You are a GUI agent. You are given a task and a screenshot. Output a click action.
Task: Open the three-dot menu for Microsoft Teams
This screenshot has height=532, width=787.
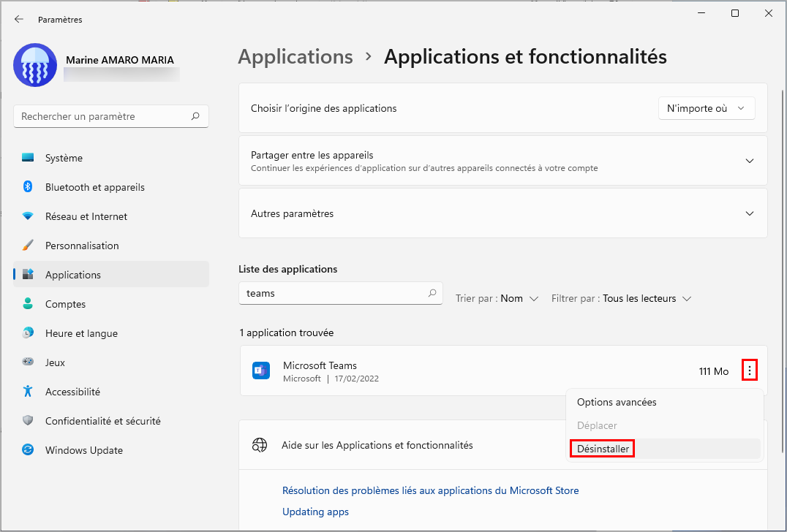(750, 370)
